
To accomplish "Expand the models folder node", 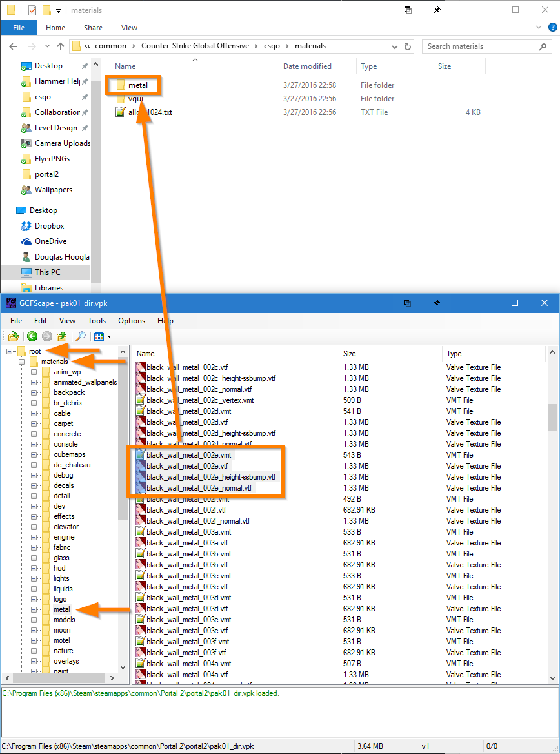I will (x=34, y=620).
